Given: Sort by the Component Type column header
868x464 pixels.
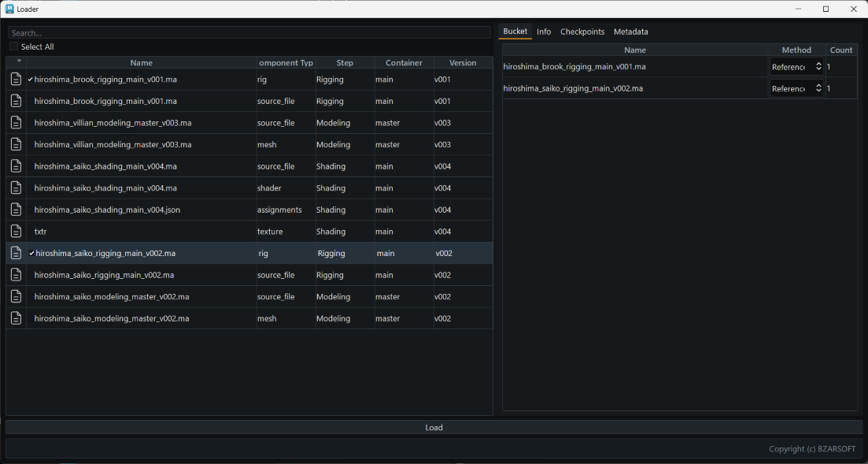Looking at the screenshot, I should coord(286,63).
